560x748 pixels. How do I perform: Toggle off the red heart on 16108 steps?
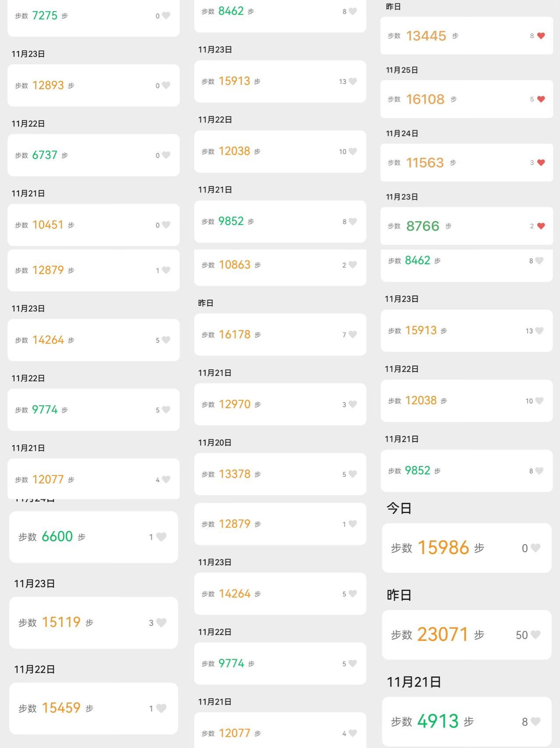[x=541, y=100]
